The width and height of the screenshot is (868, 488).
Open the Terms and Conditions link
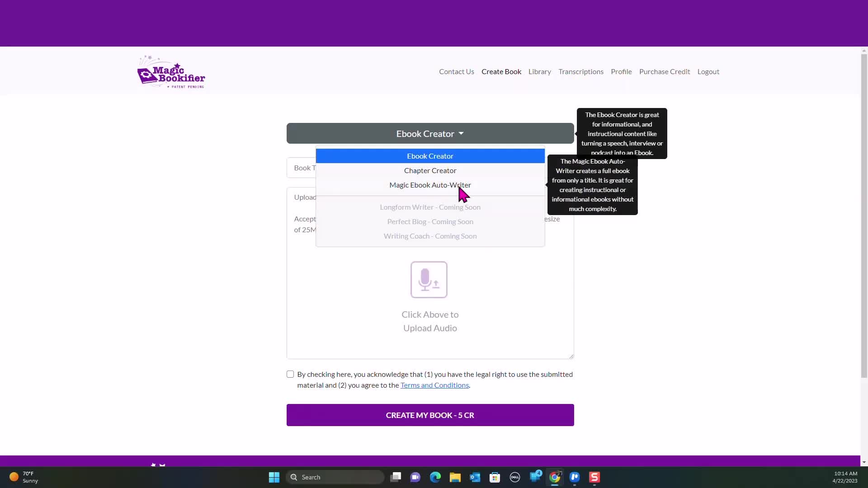(434, 385)
